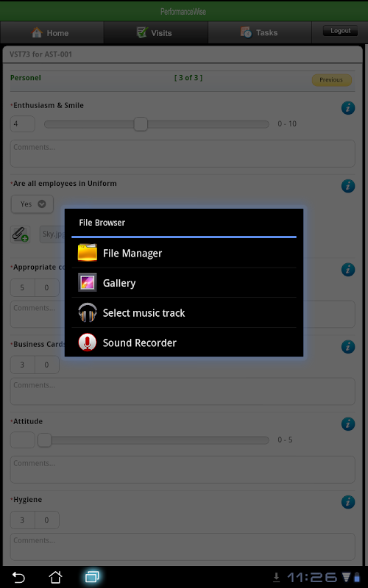The image size is (368, 588).
Task: Click the Attitude slider handle
Action: 45,440
